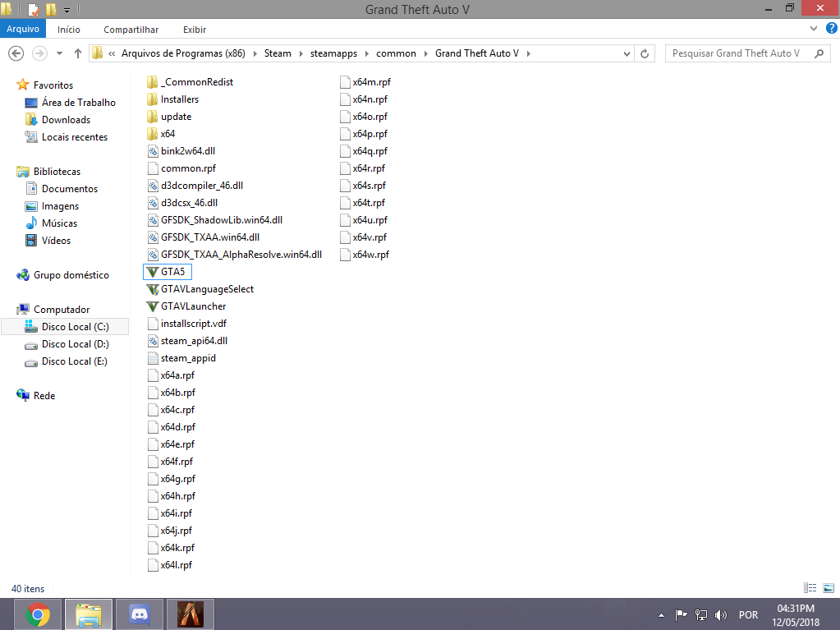The width and height of the screenshot is (840, 630).
Task: Open the Imagens library
Action: [x=60, y=206]
